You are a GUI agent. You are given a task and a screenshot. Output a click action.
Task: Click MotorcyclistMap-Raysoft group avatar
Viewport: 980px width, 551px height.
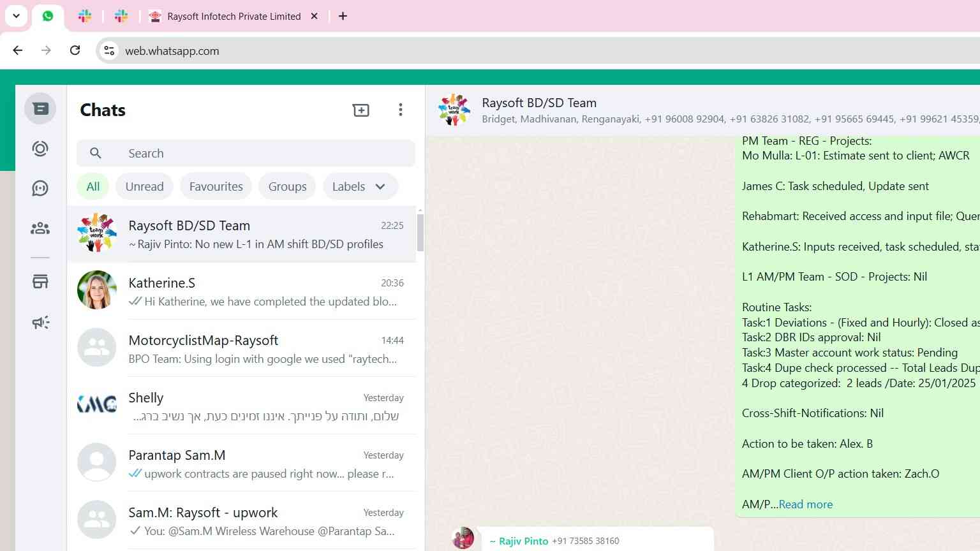click(x=97, y=347)
